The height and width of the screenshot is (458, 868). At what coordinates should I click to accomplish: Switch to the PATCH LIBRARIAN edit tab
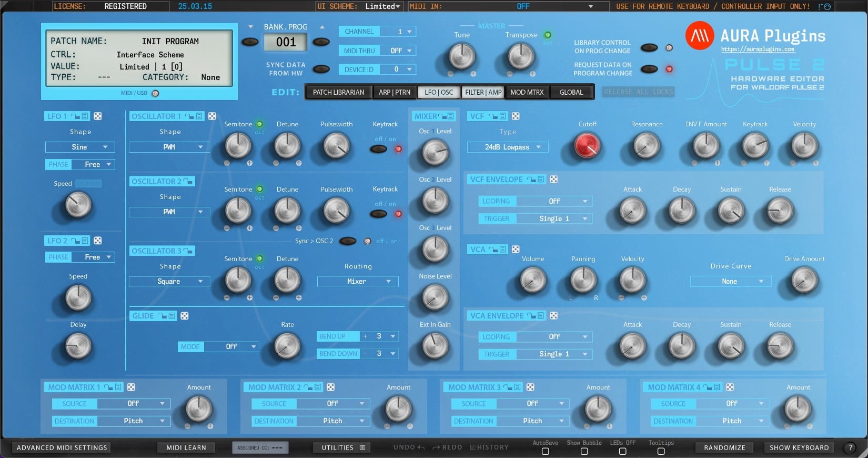click(338, 93)
